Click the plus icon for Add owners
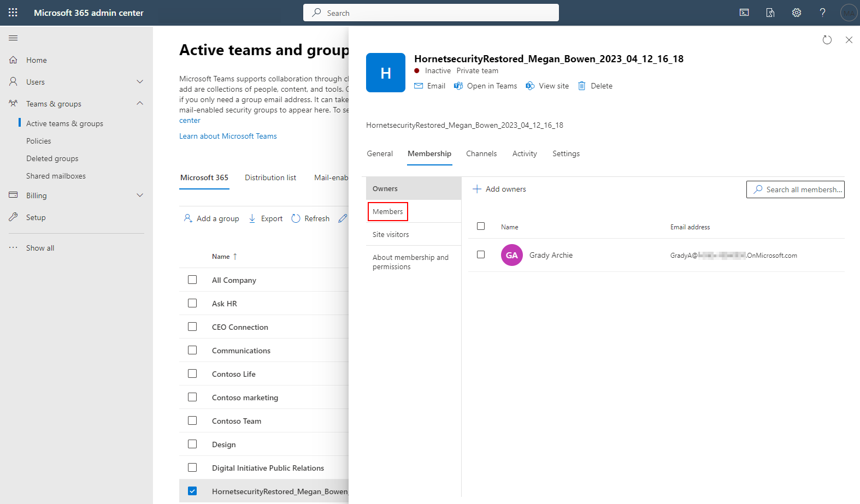 [477, 189]
